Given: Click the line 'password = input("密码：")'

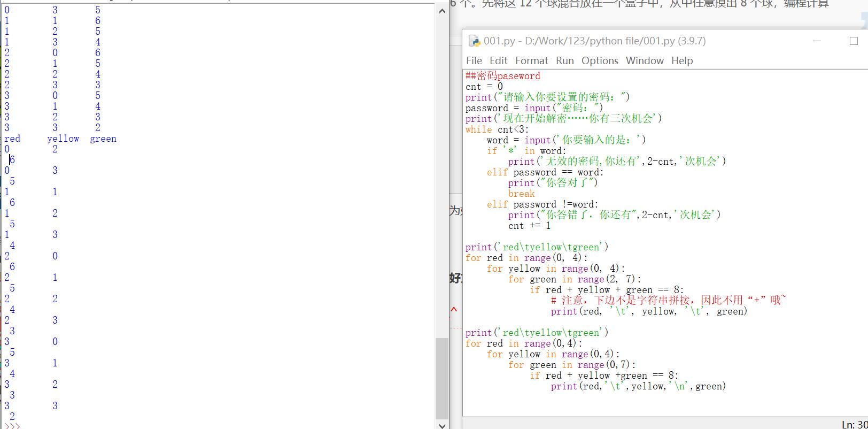Looking at the screenshot, I should click(534, 108).
